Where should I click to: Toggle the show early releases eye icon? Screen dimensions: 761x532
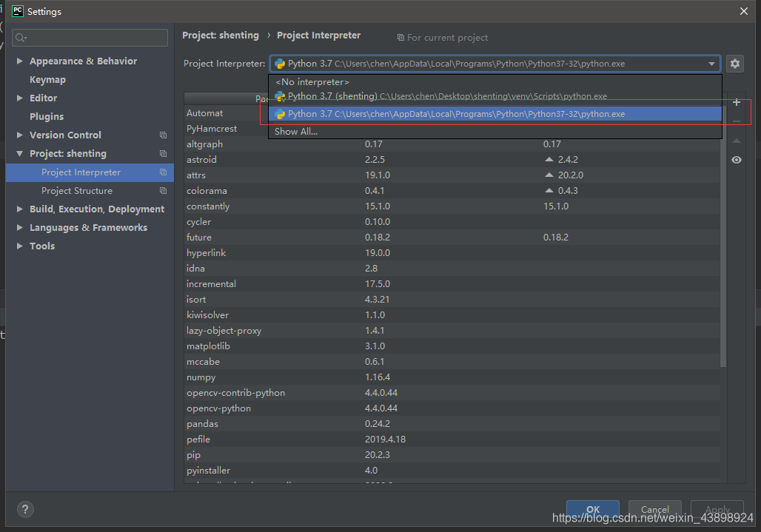coord(737,160)
